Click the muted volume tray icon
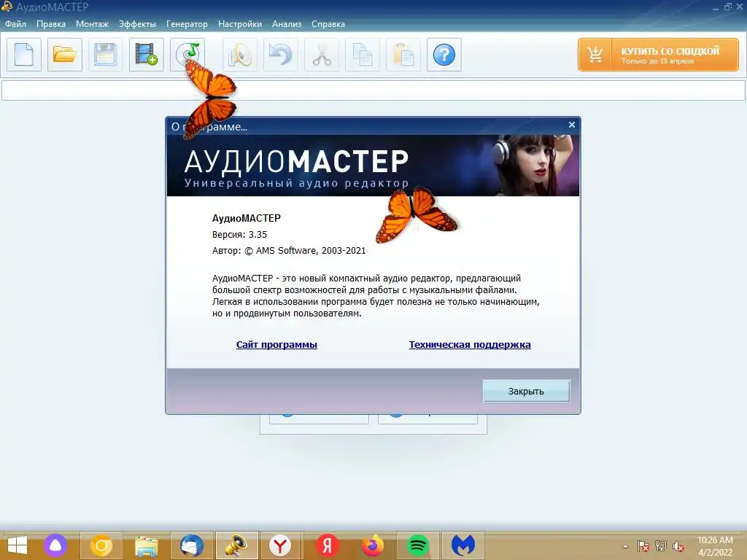This screenshot has width=747, height=560. tap(678, 546)
